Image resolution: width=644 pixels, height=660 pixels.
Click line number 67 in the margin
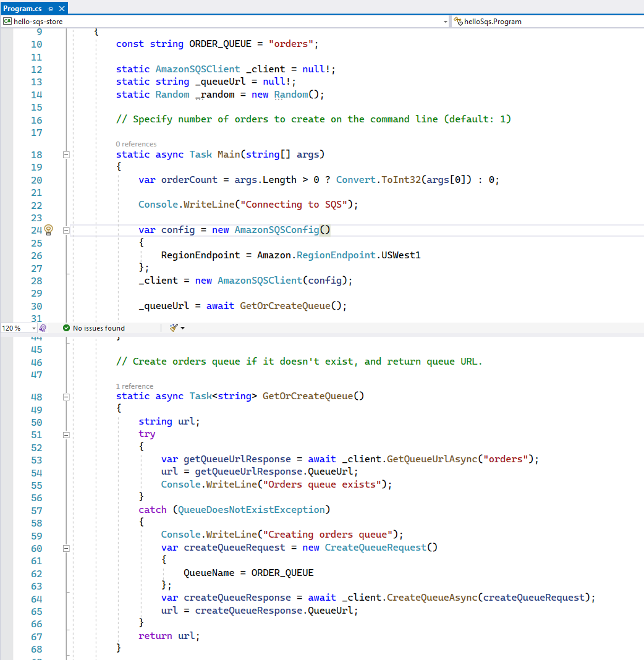tap(36, 637)
